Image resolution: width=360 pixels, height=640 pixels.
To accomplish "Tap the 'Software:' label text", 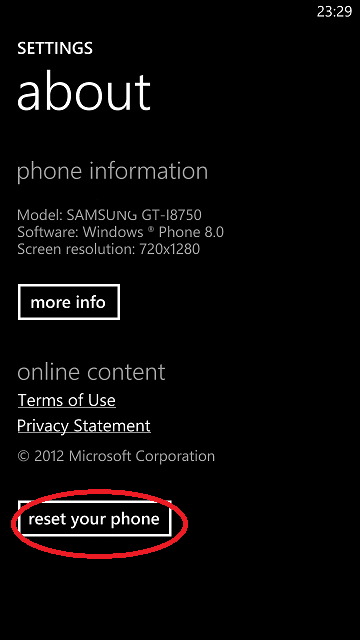I will click(x=48, y=232).
